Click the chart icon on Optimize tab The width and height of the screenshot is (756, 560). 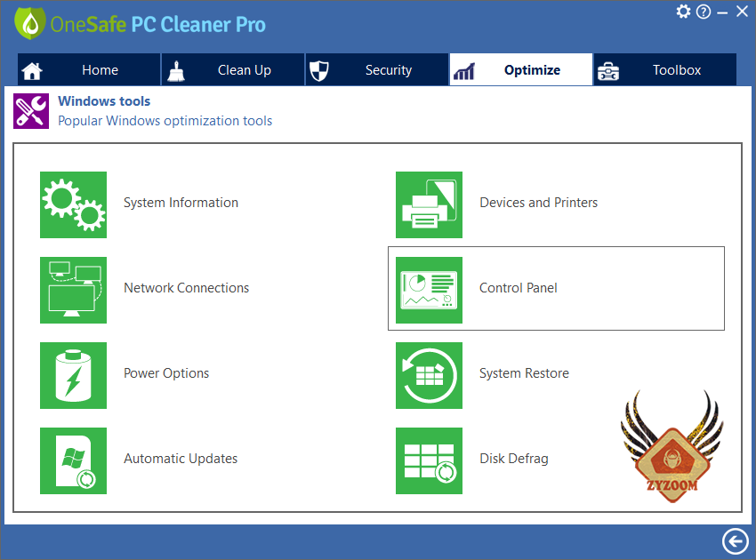(x=463, y=71)
